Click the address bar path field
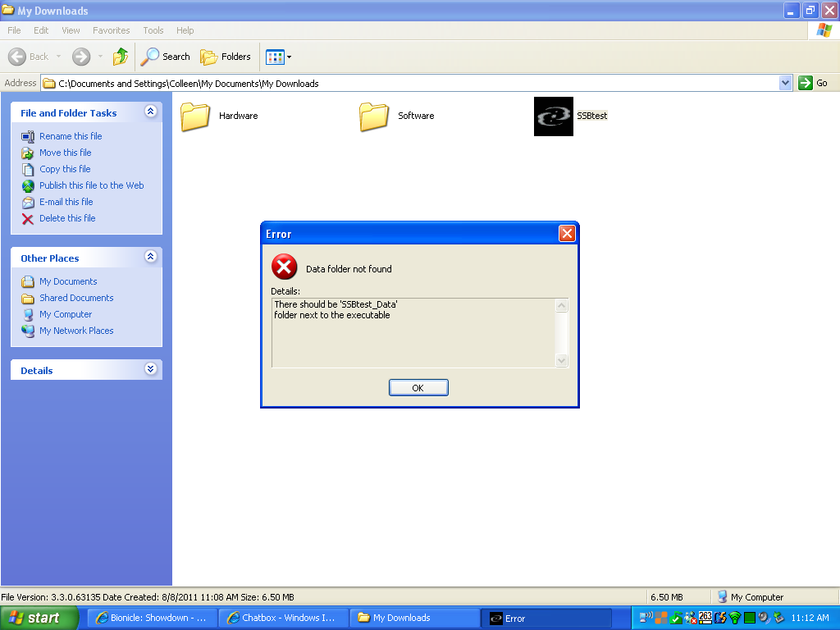The width and height of the screenshot is (840, 630). click(x=410, y=83)
